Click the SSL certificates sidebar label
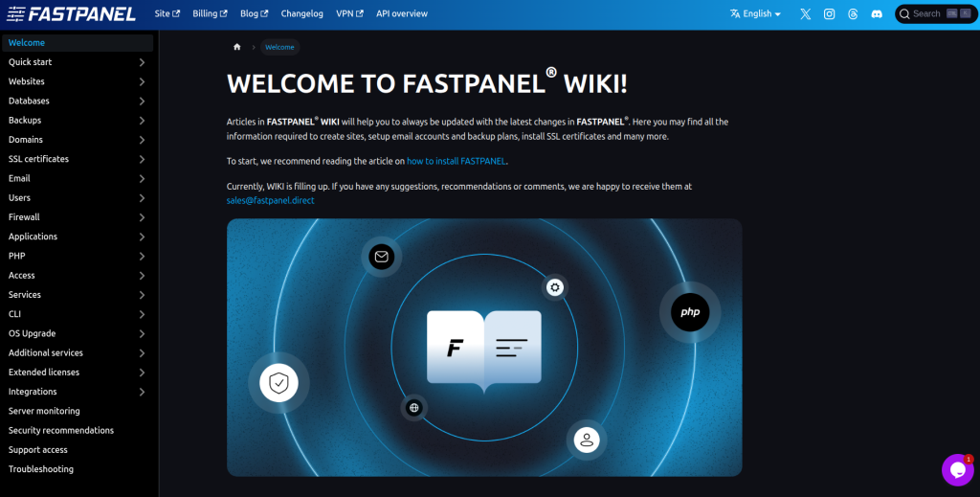Screen dimensions: 980x497 [x=38, y=159]
